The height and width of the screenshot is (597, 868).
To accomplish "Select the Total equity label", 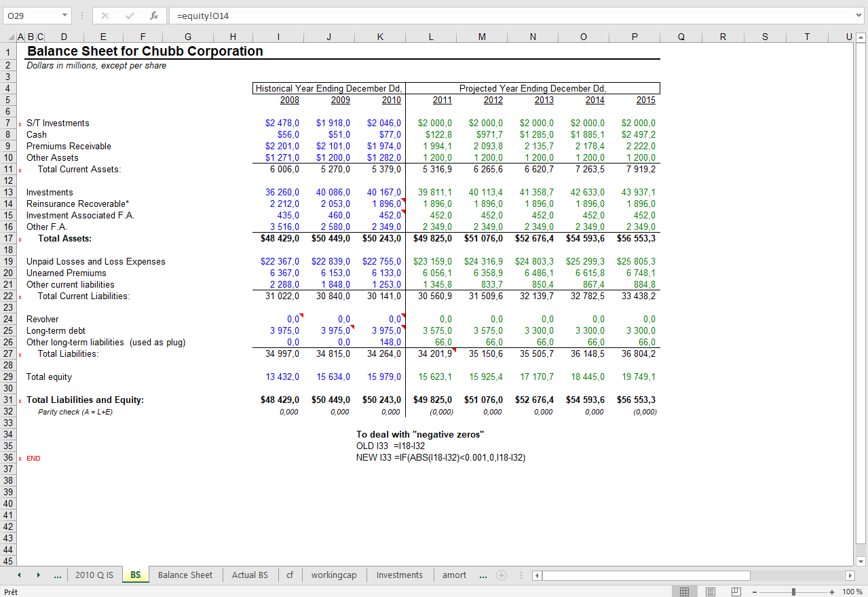I will [x=49, y=377].
